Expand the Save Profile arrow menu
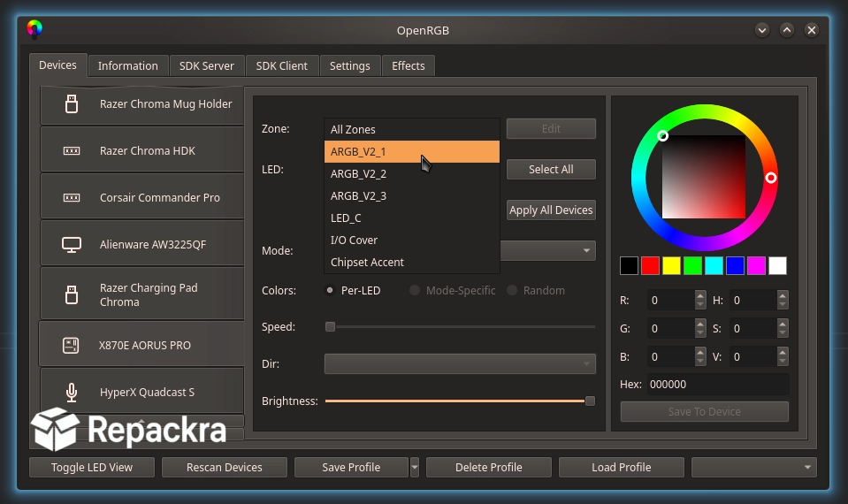The height and width of the screenshot is (504, 848). (414, 467)
